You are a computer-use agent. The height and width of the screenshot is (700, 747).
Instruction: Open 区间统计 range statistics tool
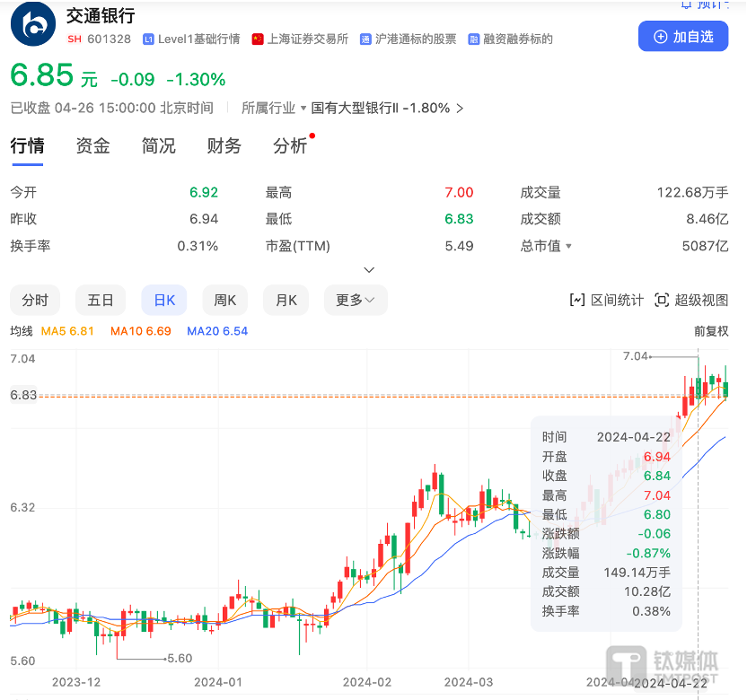(607, 300)
